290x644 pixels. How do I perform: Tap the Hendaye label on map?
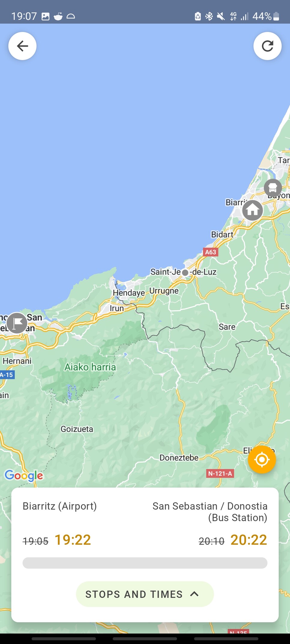(129, 292)
